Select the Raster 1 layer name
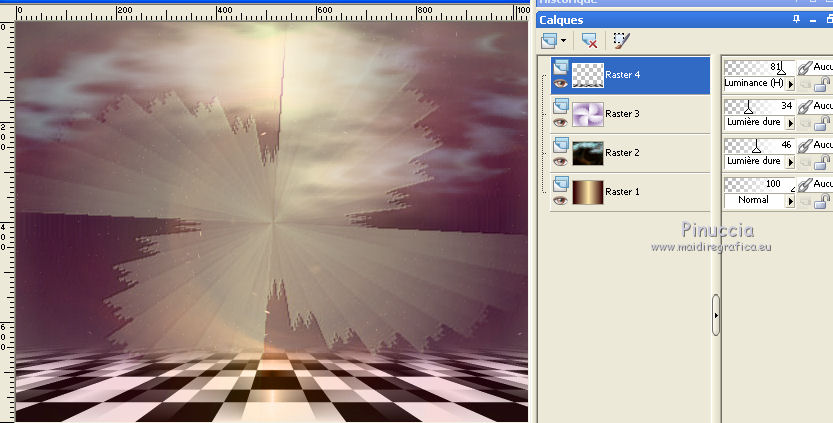This screenshot has height=423, width=833. coord(623,191)
